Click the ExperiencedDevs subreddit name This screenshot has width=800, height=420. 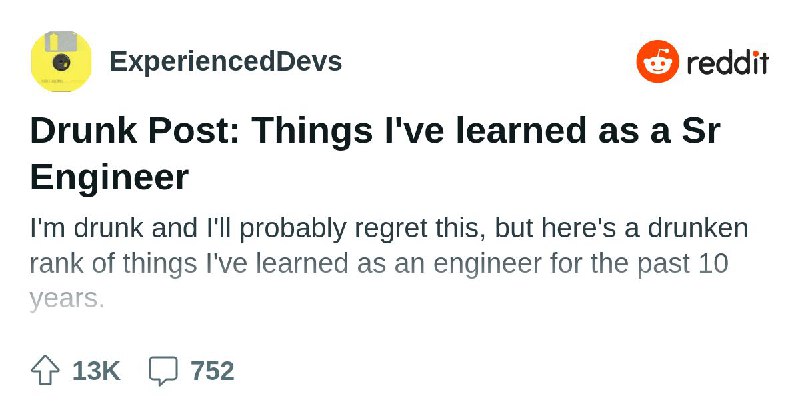point(226,61)
